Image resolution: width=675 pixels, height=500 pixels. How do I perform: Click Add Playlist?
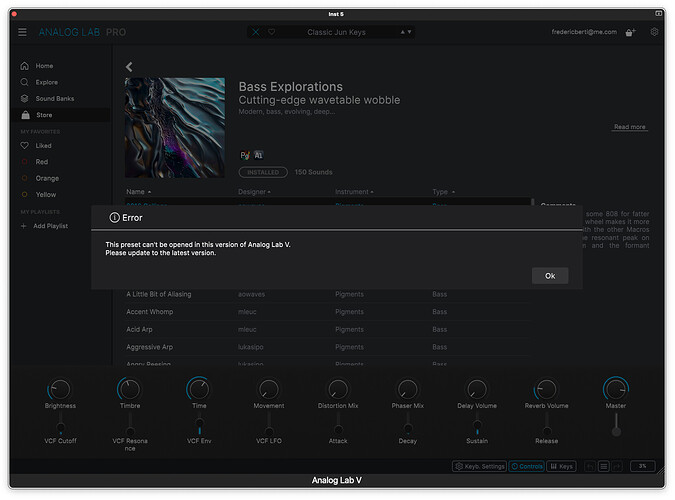[50, 226]
